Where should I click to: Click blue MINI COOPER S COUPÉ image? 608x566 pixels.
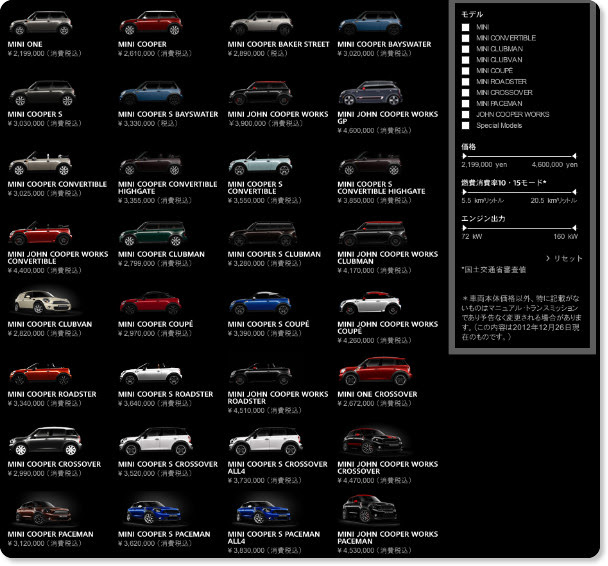[x=261, y=303]
